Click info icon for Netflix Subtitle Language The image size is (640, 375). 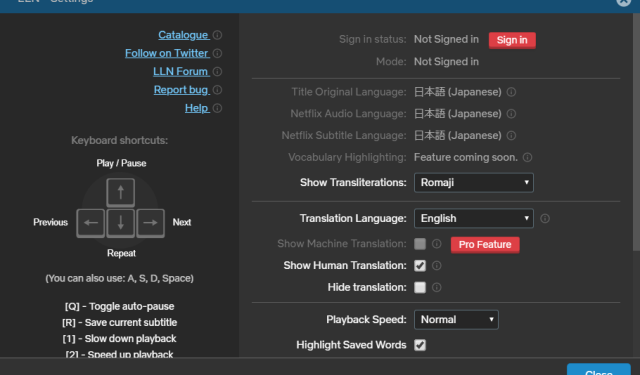point(511,135)
